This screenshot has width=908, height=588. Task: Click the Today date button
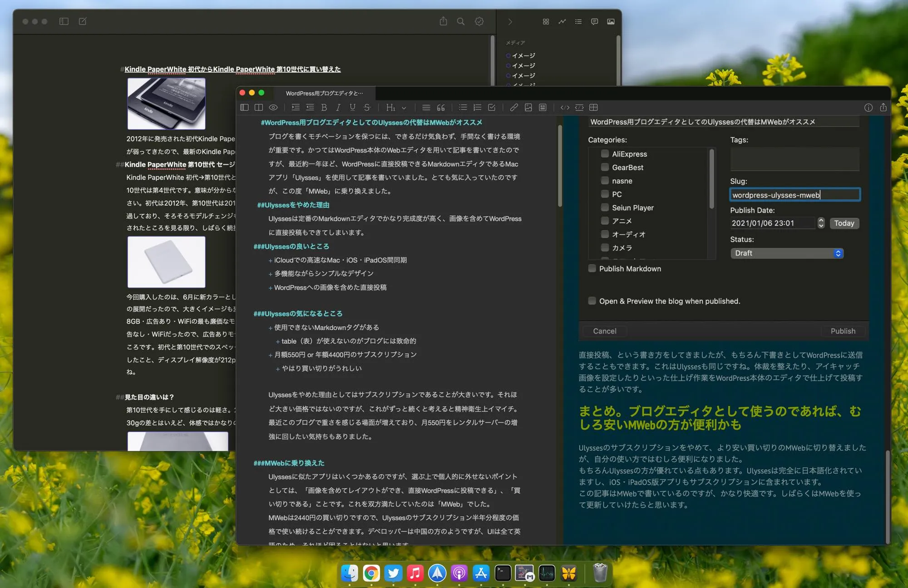[844, 223]
